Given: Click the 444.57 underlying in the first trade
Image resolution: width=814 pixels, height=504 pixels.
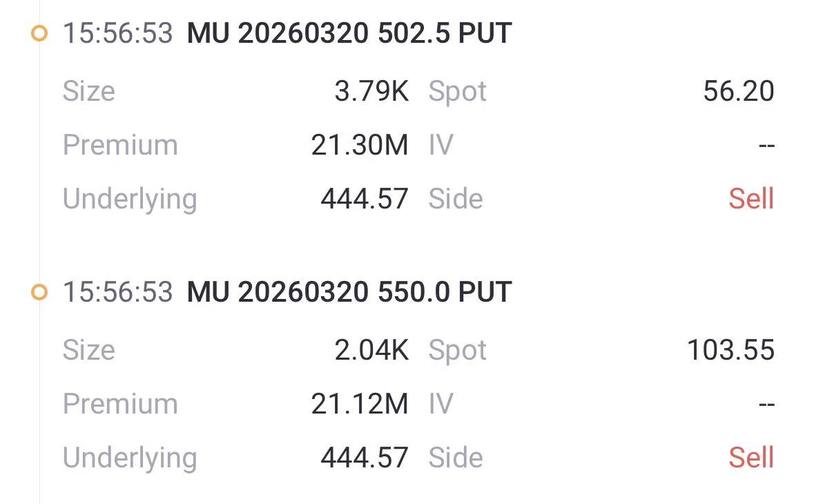Looking at the screenshot, I should coord(364,199).
